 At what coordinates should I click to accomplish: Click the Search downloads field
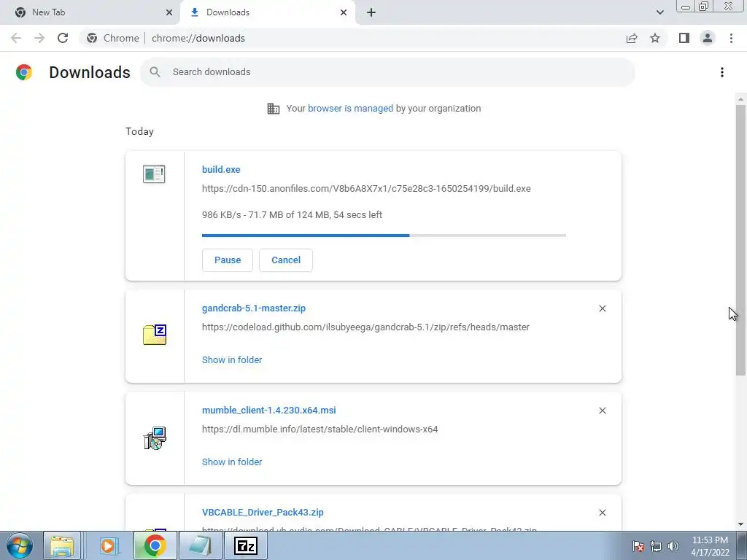(x=387, y=72)
